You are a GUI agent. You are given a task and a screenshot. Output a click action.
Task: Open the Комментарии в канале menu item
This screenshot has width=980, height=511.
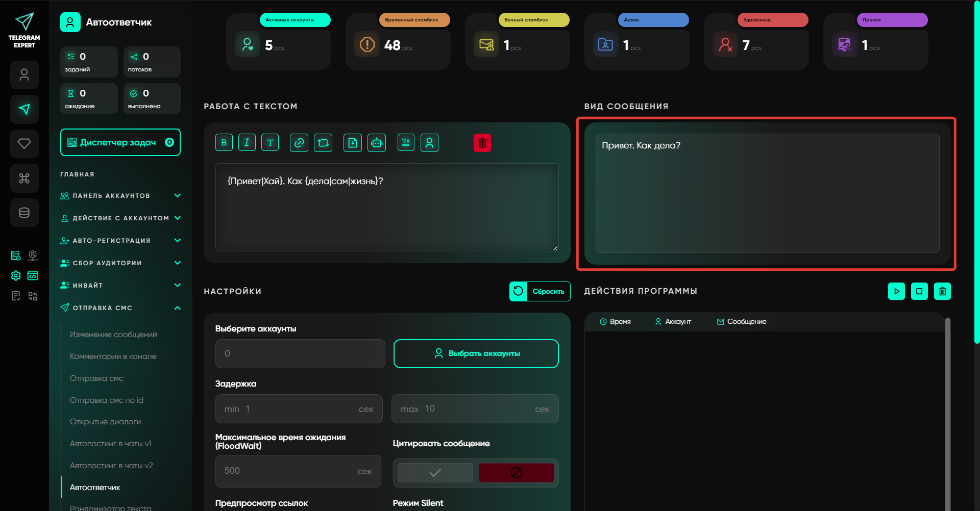pyautogui.click(x=113, y=356)
